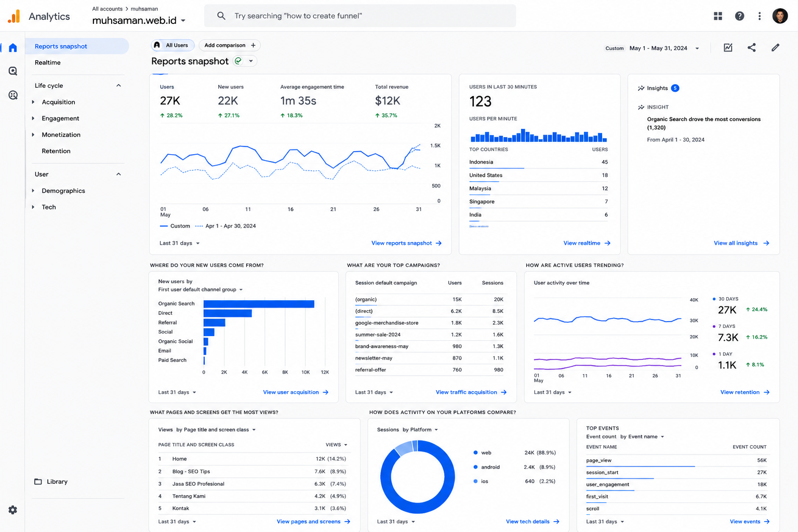The width and height of the screenshot is (798, 532).
Task: Open the Help question mark icon
Action: click(739, 16)
